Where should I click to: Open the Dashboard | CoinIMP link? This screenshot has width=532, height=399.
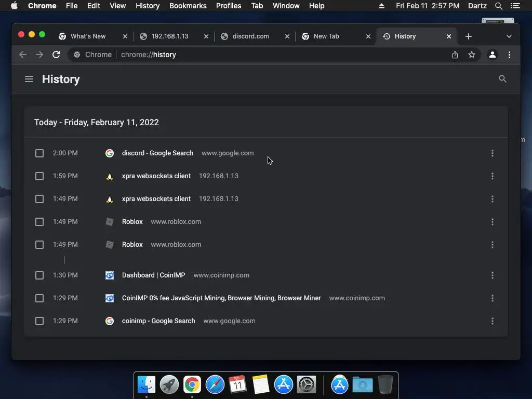153,275
